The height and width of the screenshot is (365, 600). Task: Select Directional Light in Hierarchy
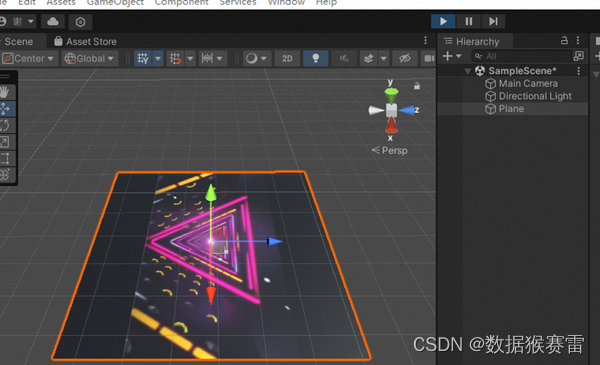pyautogui.click(x=535, y=96)
